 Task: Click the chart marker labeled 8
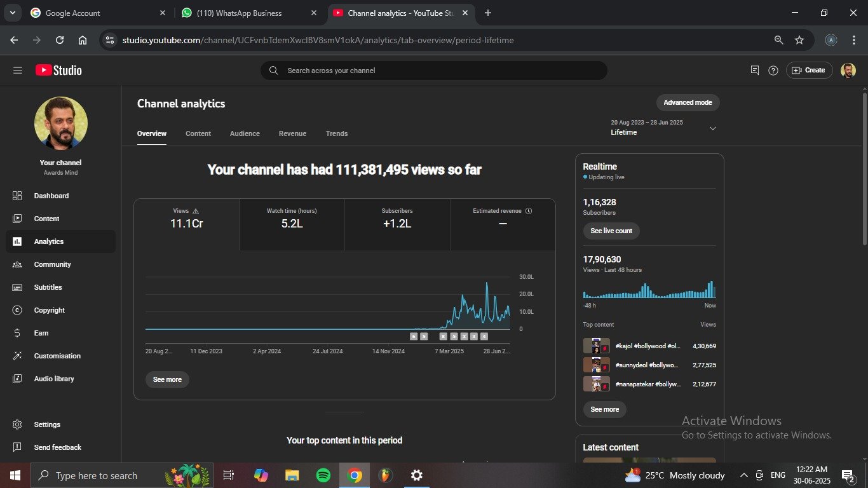pyautogui.click(x=444, y=336)
